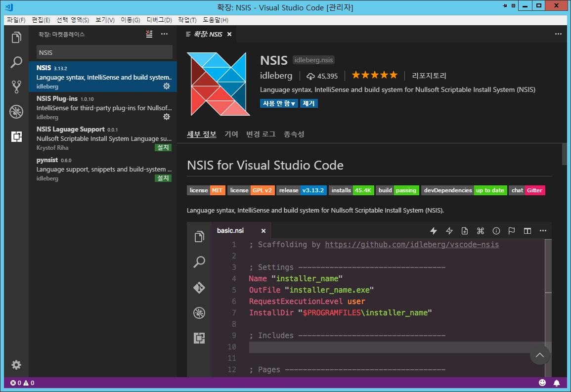Clear extension search results icon
The width and height of the screenshot is (571, 392).
[x=149, y=34]
